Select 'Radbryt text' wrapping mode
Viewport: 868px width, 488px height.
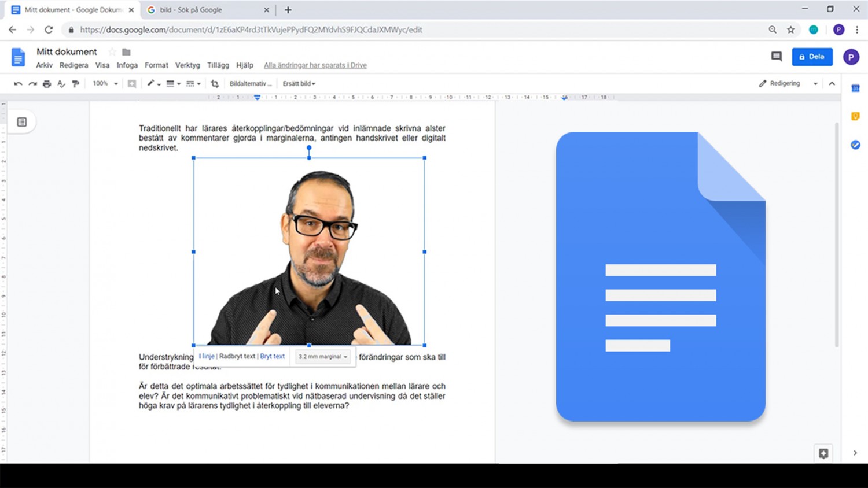(237, 357)
